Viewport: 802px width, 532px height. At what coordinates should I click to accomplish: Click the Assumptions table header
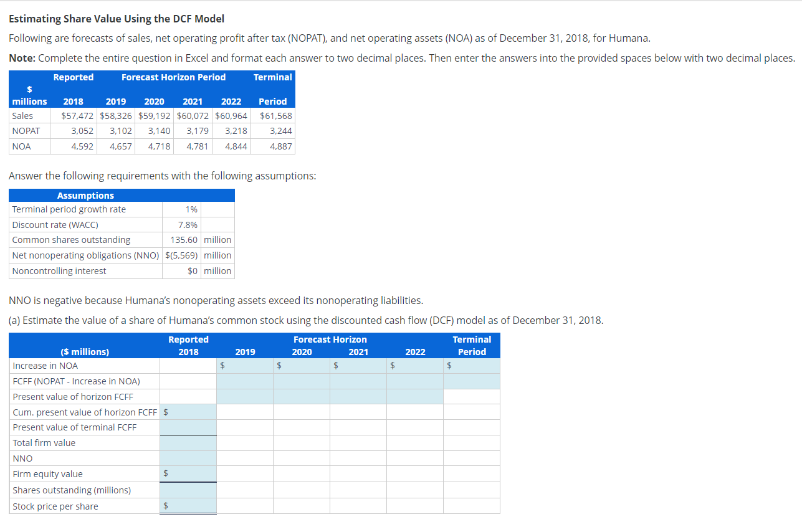(x=85, y=195)
